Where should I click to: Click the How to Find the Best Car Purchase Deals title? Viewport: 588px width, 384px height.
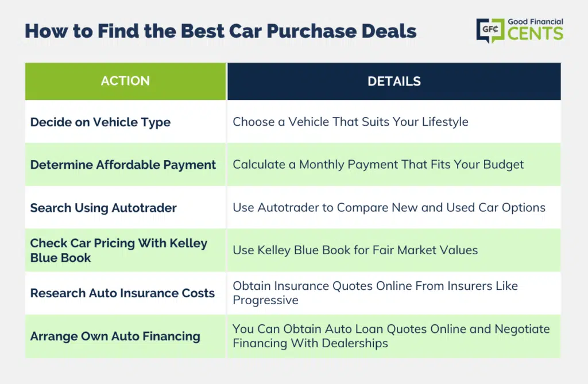[220, 31]
